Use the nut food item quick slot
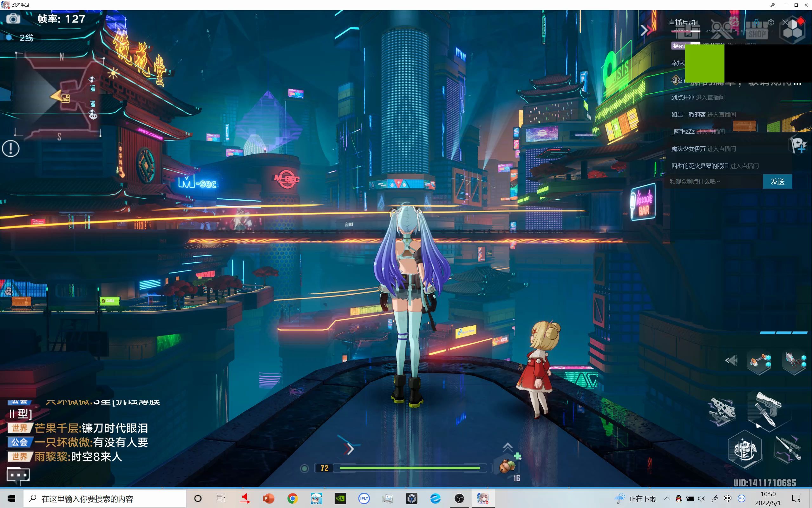Screen dimensions: 812x508 (x=507, y=466)
